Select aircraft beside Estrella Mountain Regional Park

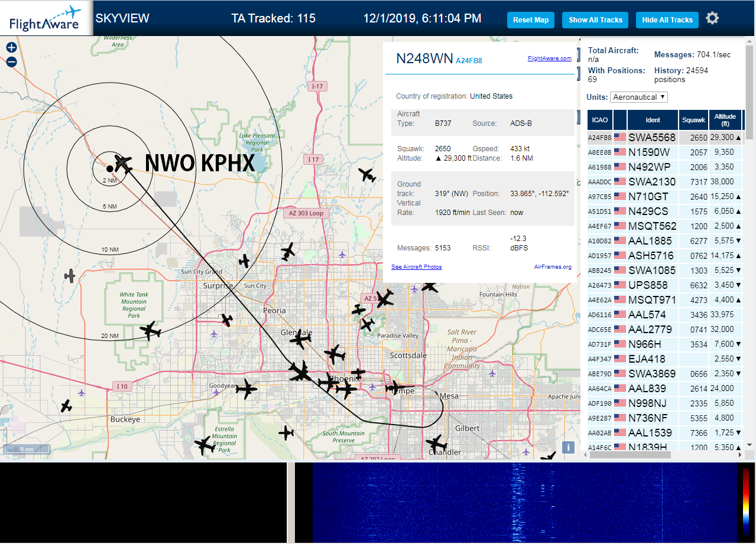pos(205,445)
